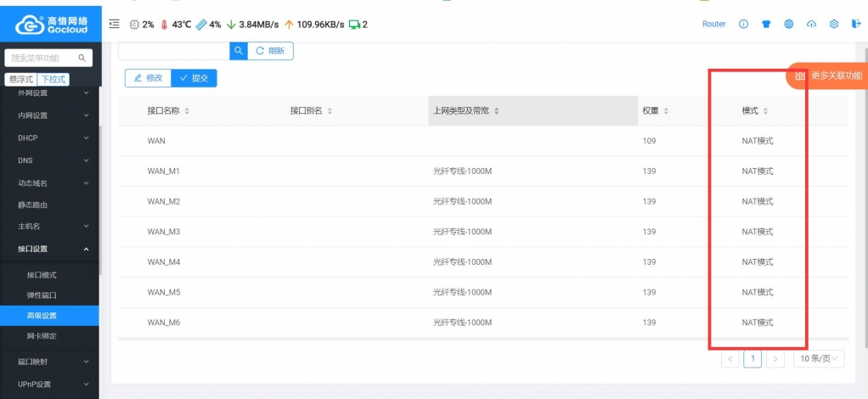Click the 提交 submit button
Viewport: 868px width, 399px height.
tap(194, 78)
